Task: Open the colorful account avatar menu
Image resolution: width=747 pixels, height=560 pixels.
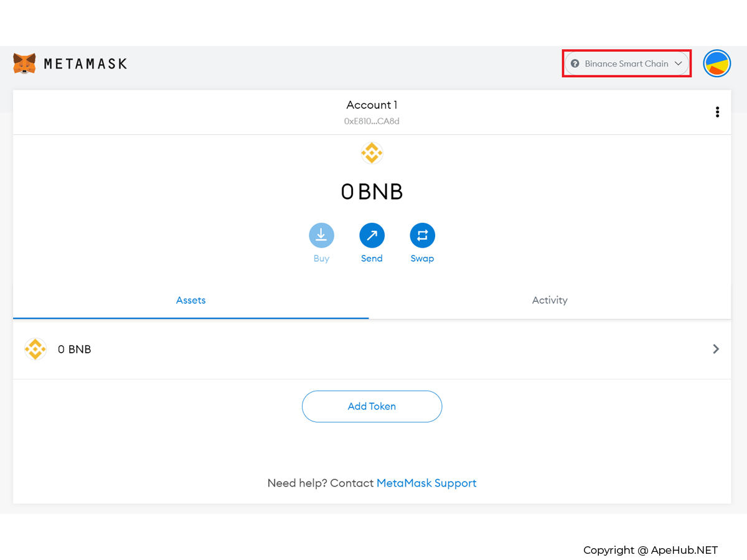Action: [716, 63]
